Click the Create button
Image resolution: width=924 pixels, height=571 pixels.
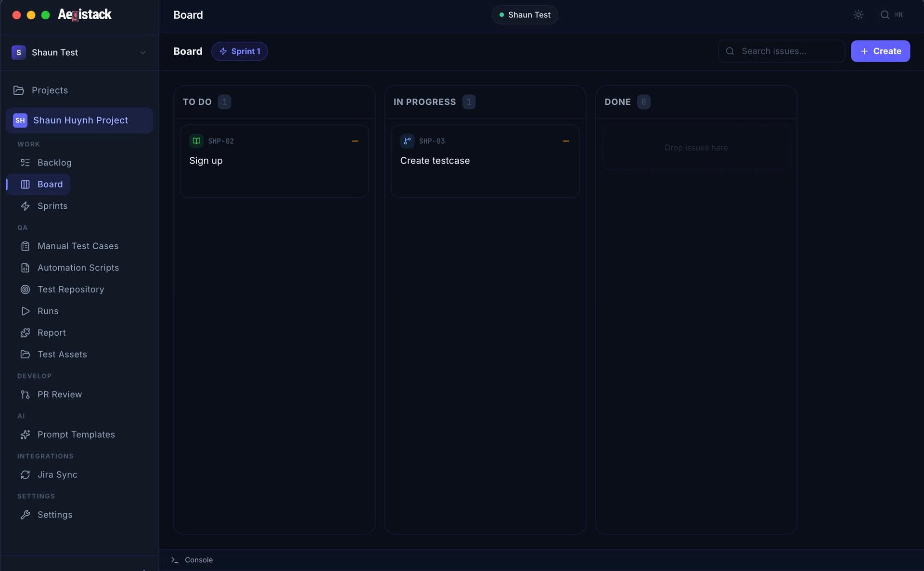[x=880, y=51]
